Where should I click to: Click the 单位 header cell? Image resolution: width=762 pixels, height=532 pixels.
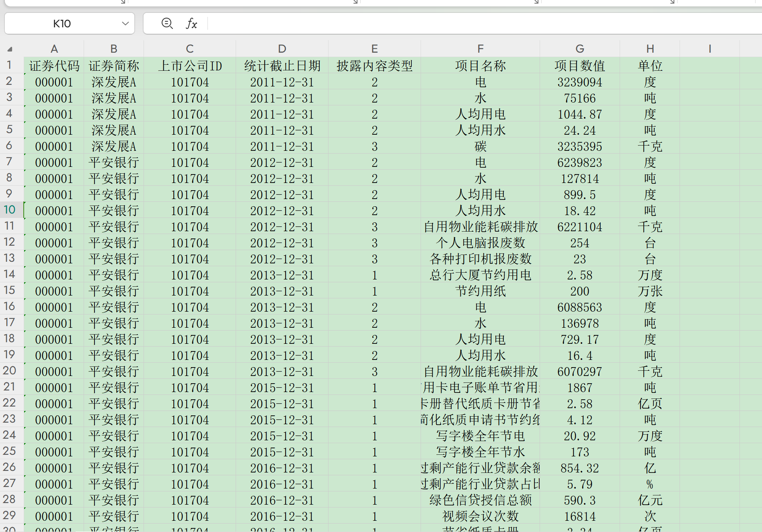(x=650, y=66)
